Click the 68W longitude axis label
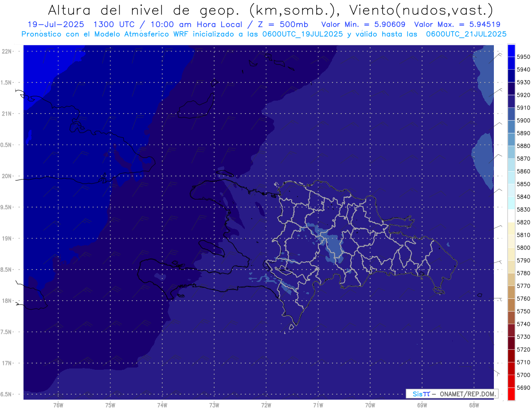This screenshot has height=411, width=532. 474,405
